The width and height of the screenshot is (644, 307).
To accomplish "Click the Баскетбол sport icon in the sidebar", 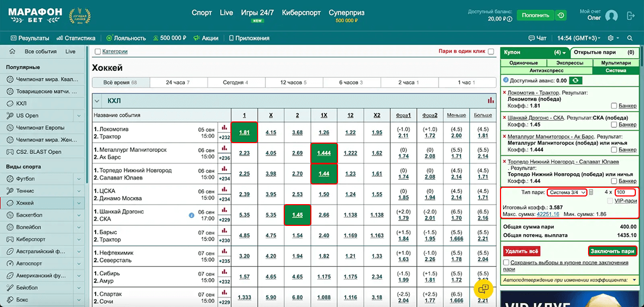I will click(x=9, y=215).
